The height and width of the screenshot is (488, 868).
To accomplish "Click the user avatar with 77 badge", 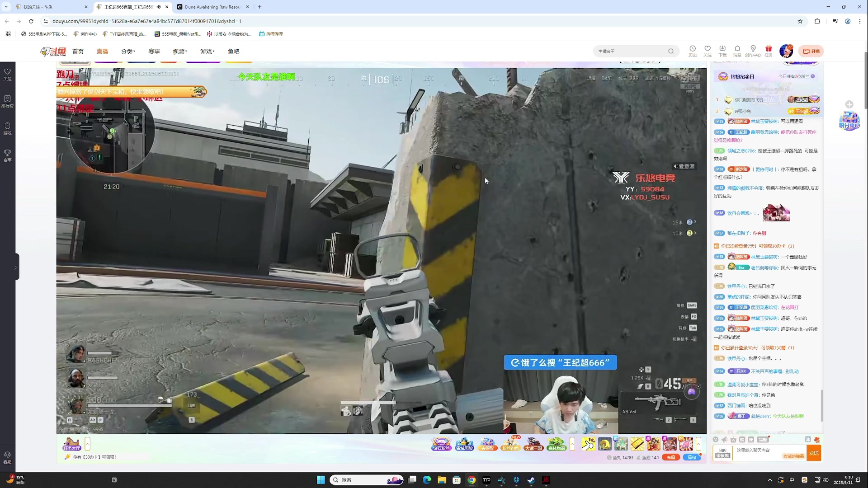I will point(786,51).
